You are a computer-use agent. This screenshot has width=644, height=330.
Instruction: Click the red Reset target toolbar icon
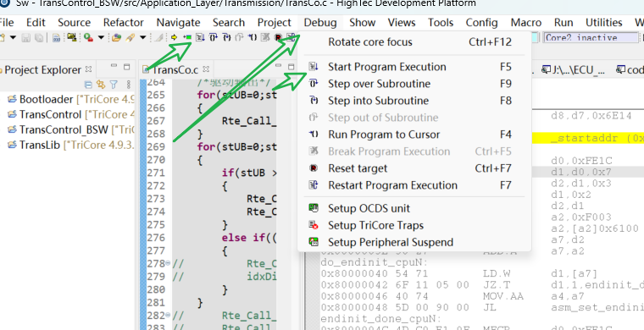click(278, 38)
